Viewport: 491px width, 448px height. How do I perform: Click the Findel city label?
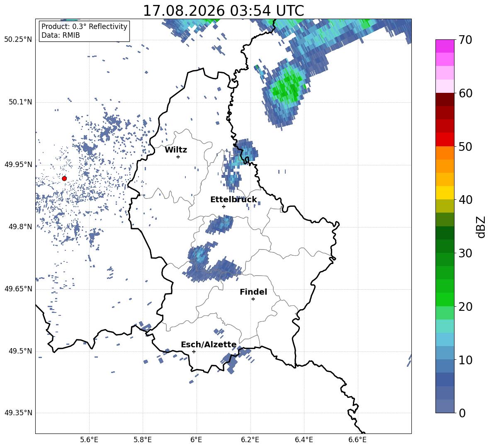253,292
